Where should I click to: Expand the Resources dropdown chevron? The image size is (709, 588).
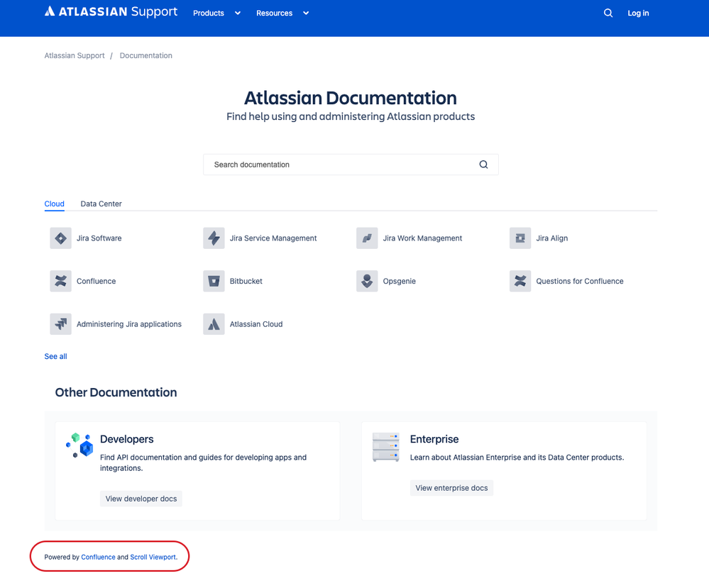pos(306,13)
